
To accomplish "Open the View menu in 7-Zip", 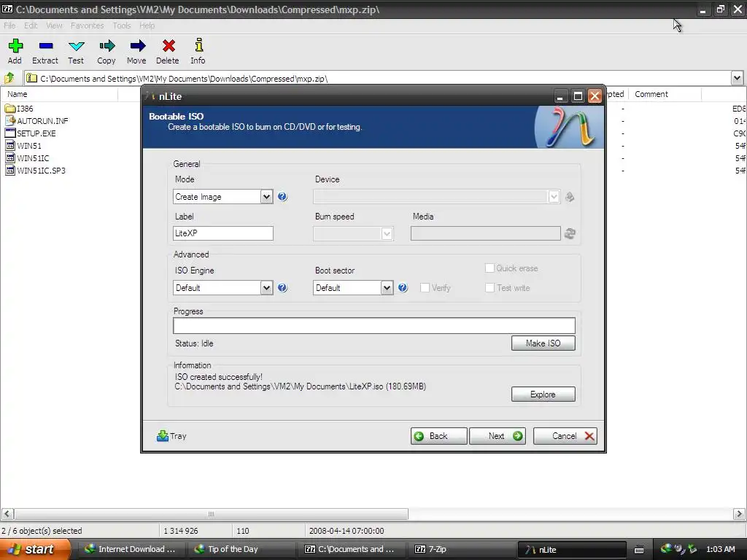I will point(54,26).
